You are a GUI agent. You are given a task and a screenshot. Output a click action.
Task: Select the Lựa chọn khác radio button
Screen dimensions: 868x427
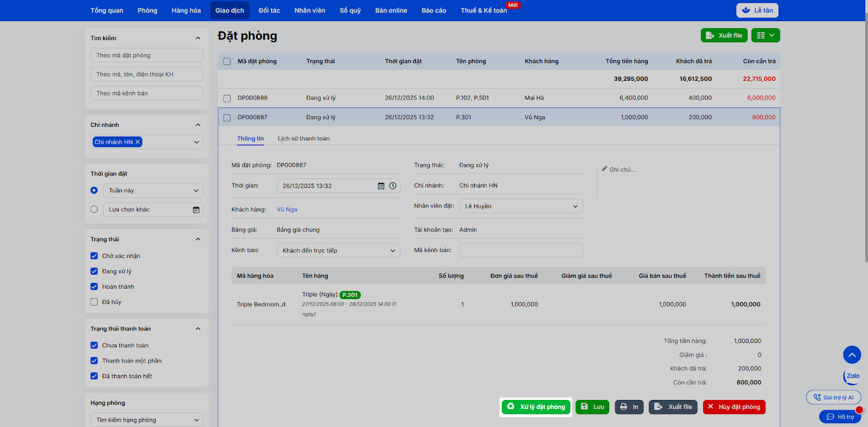(94, 209)
